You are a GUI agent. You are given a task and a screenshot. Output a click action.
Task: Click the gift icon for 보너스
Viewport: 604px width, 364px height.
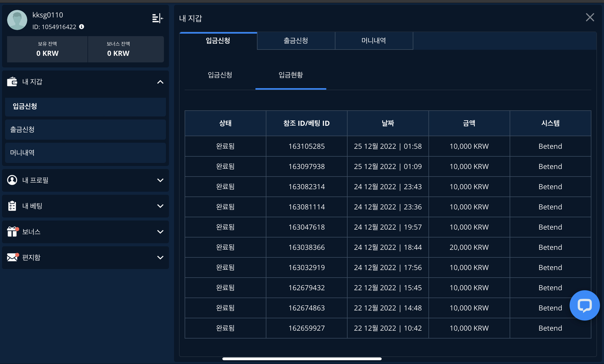coord(12,232)
